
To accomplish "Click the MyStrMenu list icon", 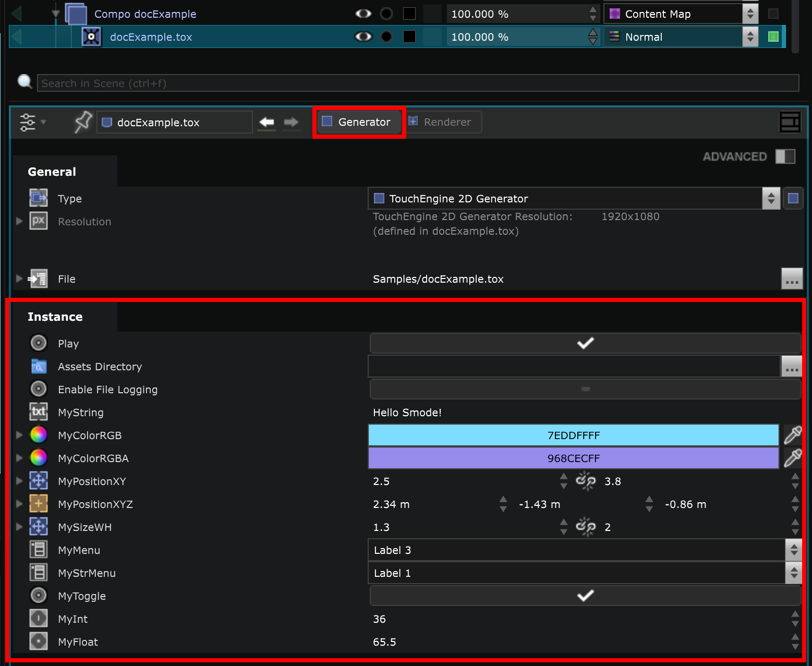I will [x=39, y=573].
